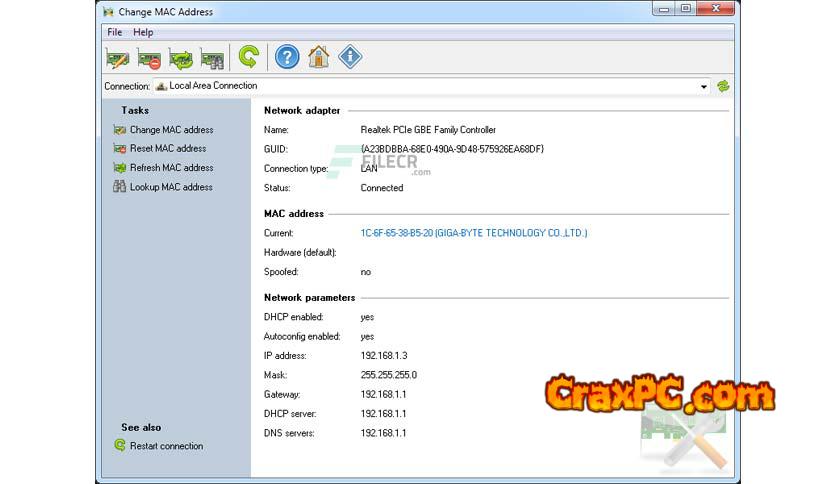The height and width of the screenshot is (484, 836).
Task: Open the Help menu
Action: coord(143,32)
